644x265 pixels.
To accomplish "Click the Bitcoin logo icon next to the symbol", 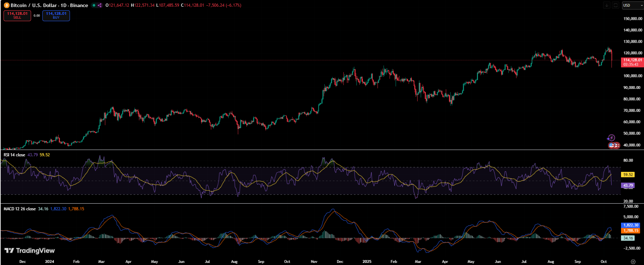I will 6,5.
